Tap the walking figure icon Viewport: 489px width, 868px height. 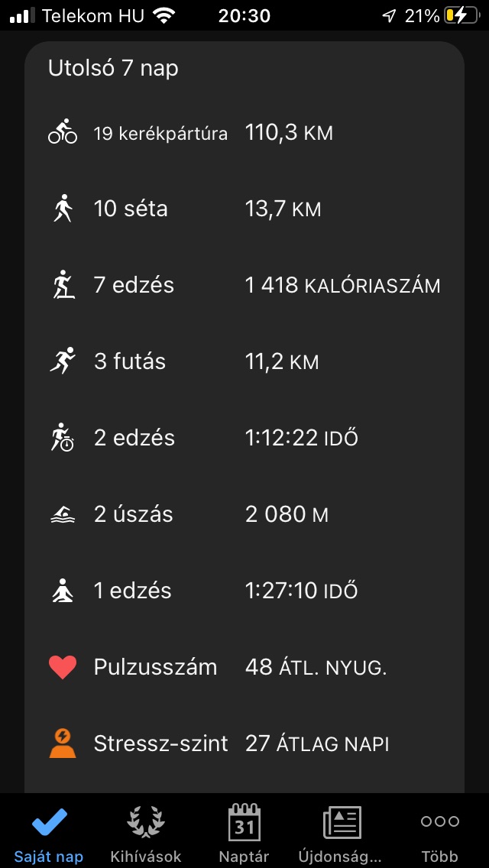63,209
